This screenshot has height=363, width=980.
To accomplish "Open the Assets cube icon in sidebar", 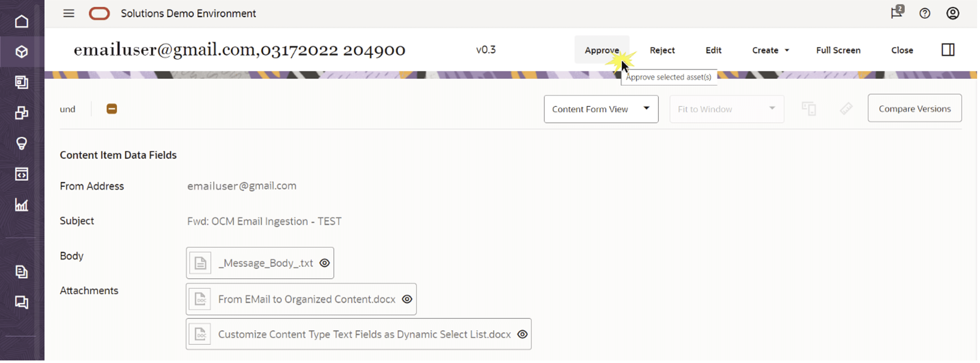I will click(22, 52).
